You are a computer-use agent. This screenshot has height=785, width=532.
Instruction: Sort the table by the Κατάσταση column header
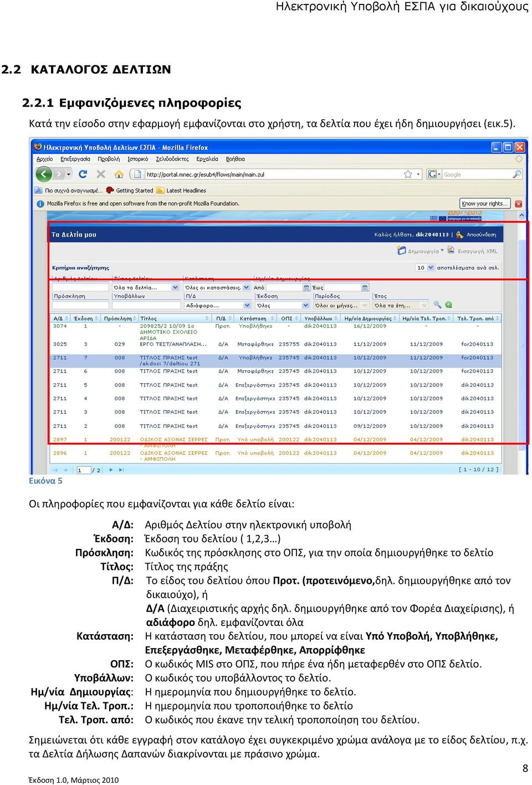256,319
